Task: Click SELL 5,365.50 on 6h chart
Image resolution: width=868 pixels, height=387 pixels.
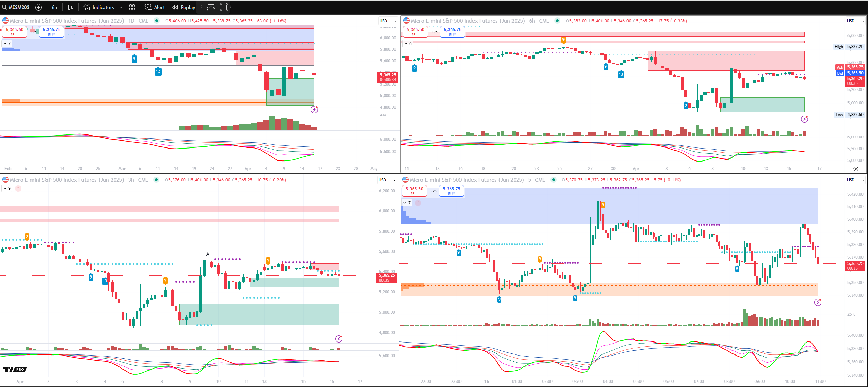Action: (x=415, y=32)
